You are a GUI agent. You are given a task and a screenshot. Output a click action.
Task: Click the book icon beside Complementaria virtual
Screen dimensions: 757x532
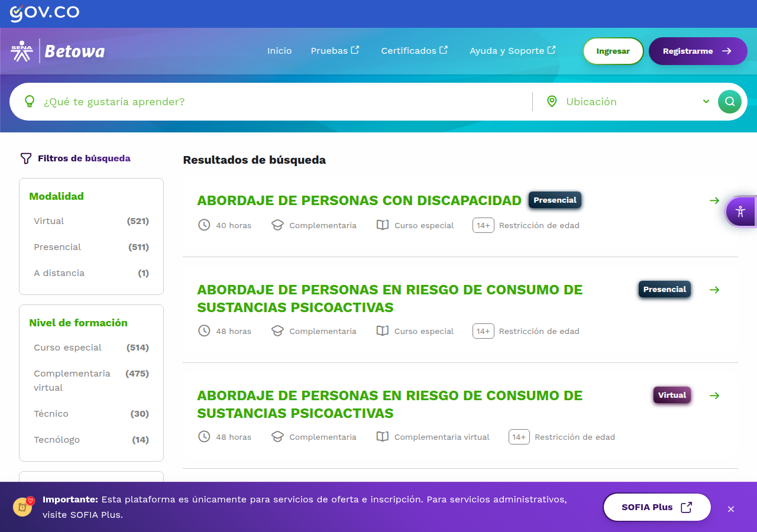point(383,437)
